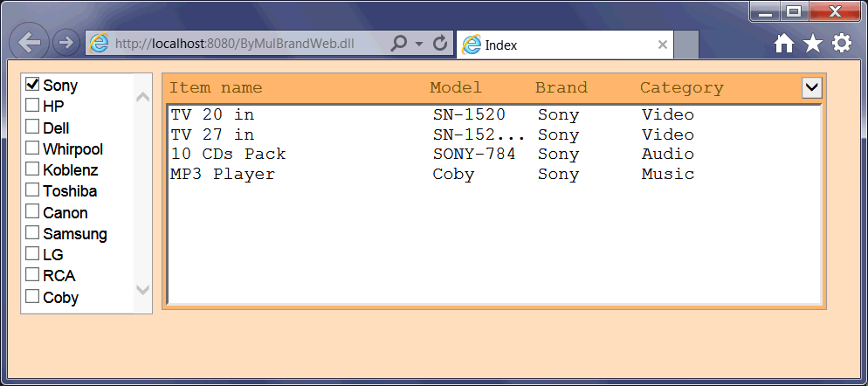Click the Brand column header
The image size is (868, 386).
click(x=561, y=87)
